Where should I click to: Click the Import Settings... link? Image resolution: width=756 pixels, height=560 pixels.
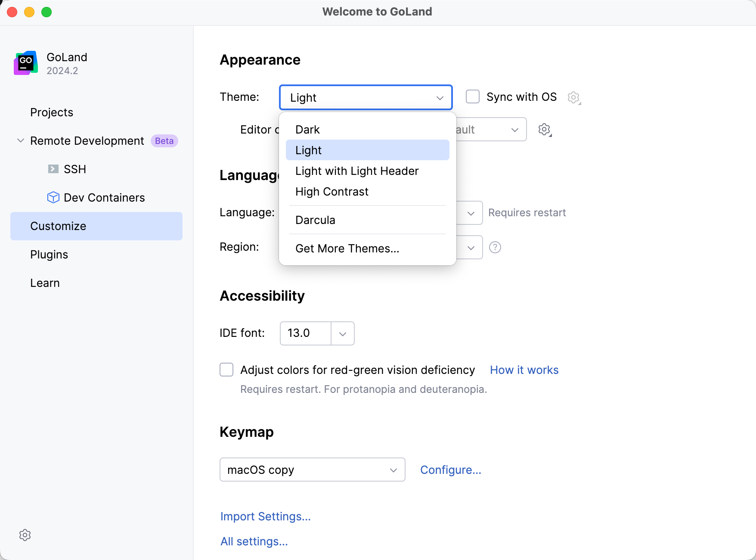point(265,516)
